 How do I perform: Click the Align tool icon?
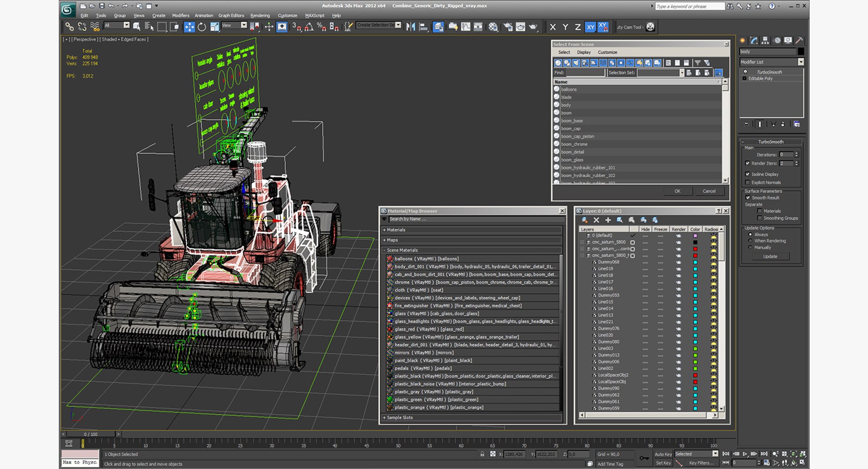[x=423, y=27]
